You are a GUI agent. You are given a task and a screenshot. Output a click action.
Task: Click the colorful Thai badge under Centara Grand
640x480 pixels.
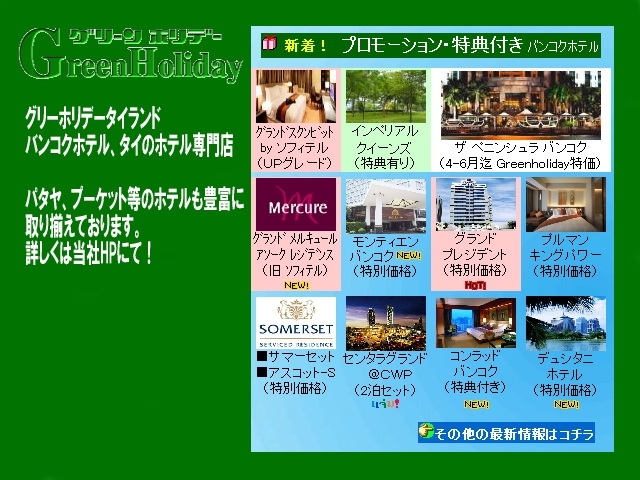pyautogui.click(x=385, y=404)
